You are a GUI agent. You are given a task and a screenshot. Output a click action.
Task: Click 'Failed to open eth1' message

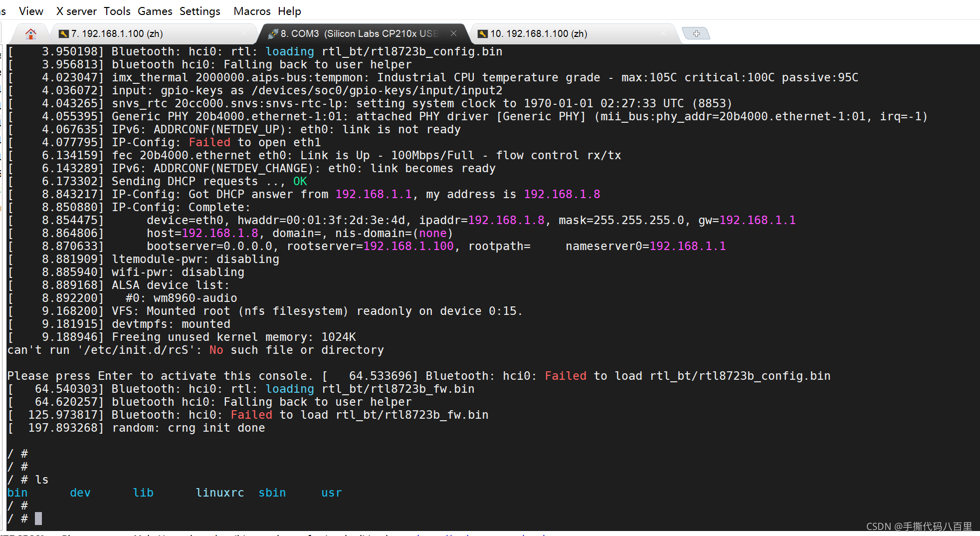255,142
